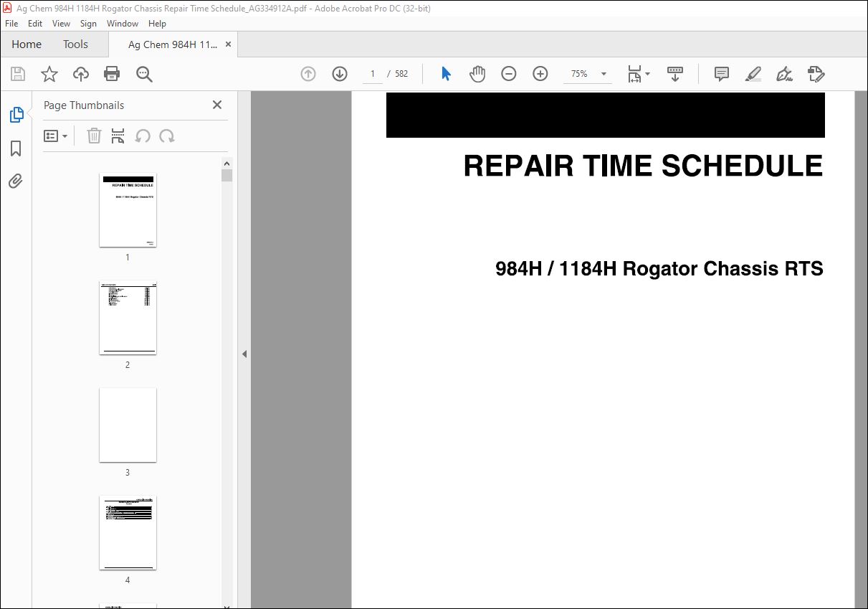The height and width of the screenshot is (609, 868).
Task: Select the page 4 thumbnail
Action: coord(128,533)
